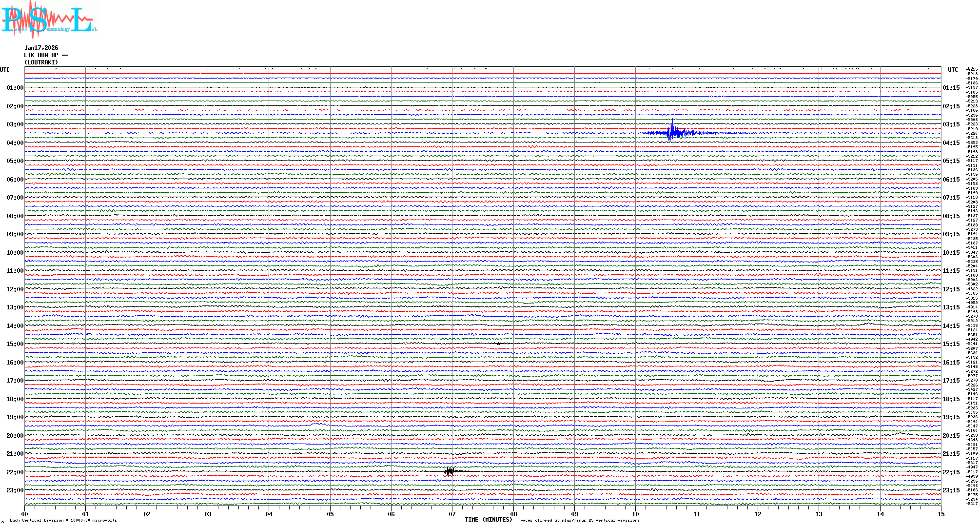
Task: Select the 22:00 hour label on left
Action: [x=15, y=472]
